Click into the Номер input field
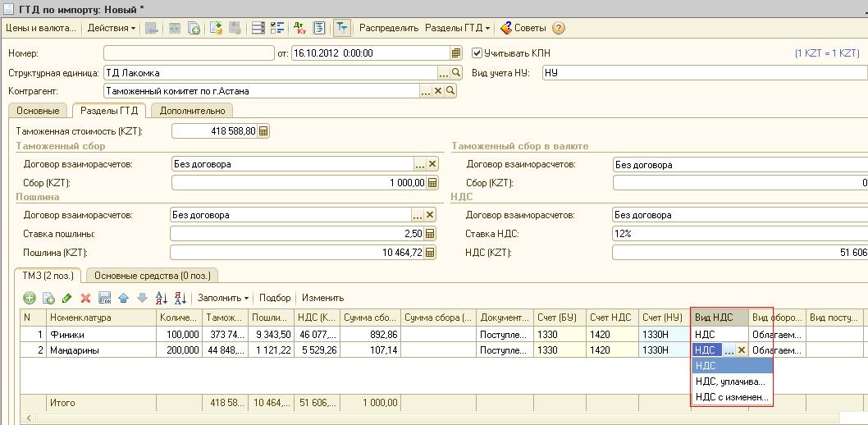This screenshot has width=868, height=425. click(189, 53)
